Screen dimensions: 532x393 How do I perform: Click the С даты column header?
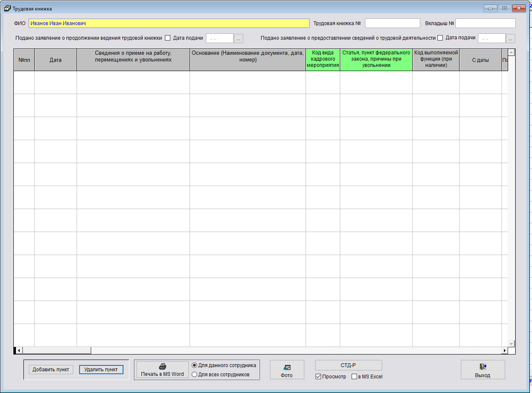481,60
